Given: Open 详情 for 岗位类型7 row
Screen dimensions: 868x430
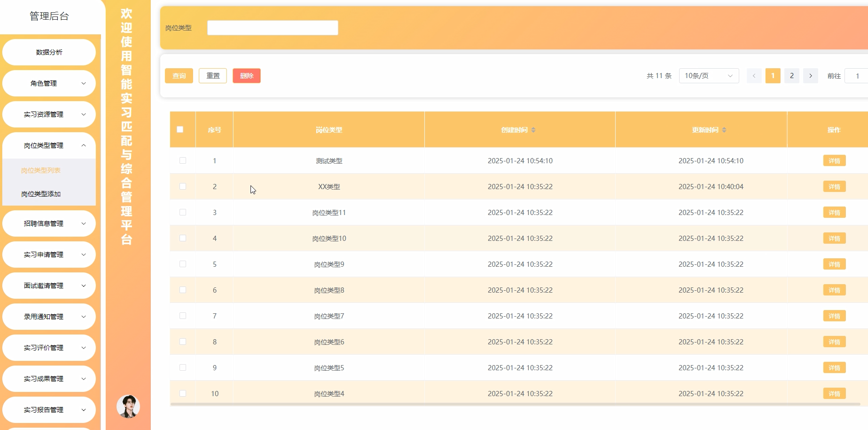Looking at the screenshot, I should (835, 316).
